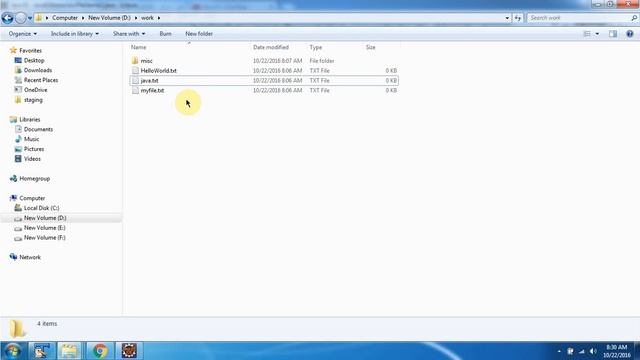
Task: Click the misc folder icon
Action: point(135,61)
